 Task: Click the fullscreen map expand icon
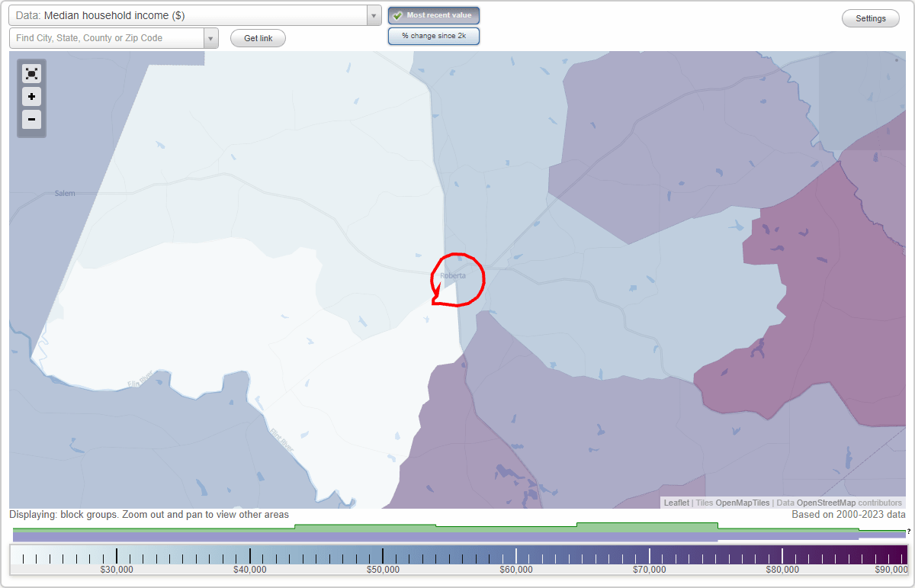[31, 73]
